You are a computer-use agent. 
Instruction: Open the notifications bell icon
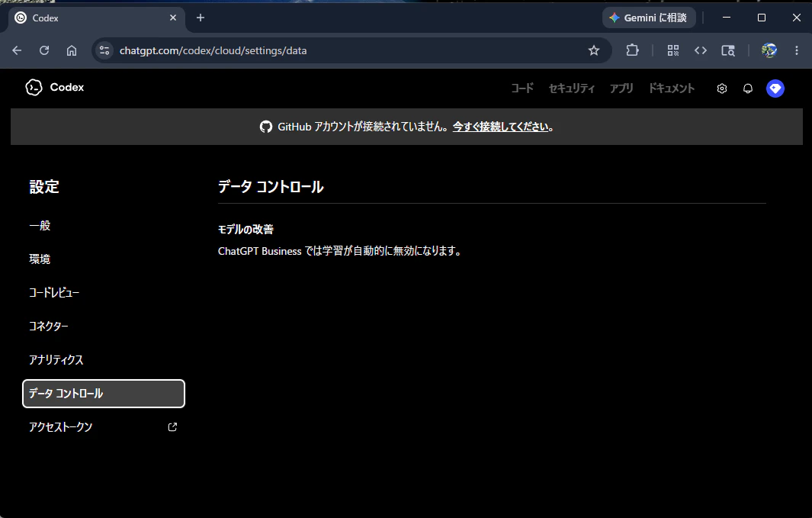pyautogui.click(x=748, y=88)
